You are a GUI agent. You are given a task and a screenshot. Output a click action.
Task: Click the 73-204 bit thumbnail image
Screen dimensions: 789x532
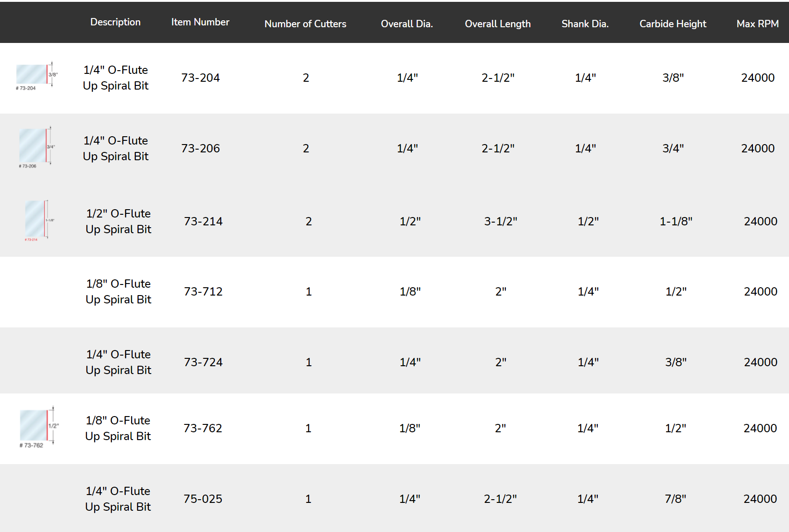tap(36, 75)
